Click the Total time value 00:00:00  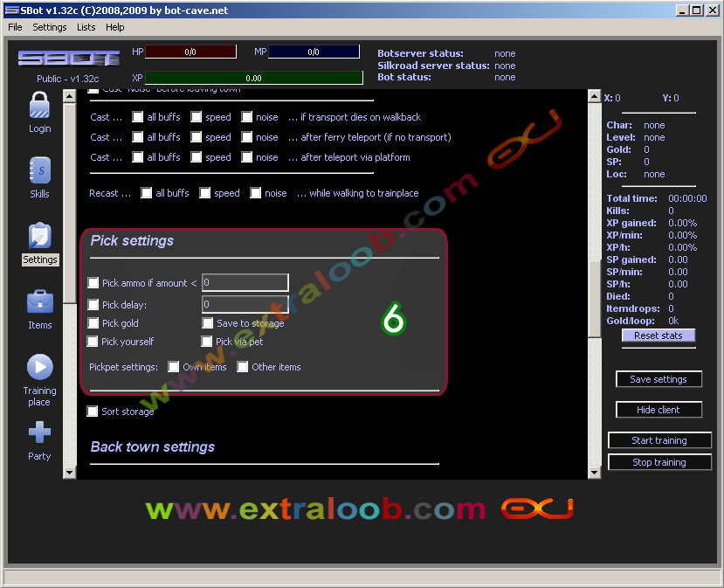tap(687, 198)
